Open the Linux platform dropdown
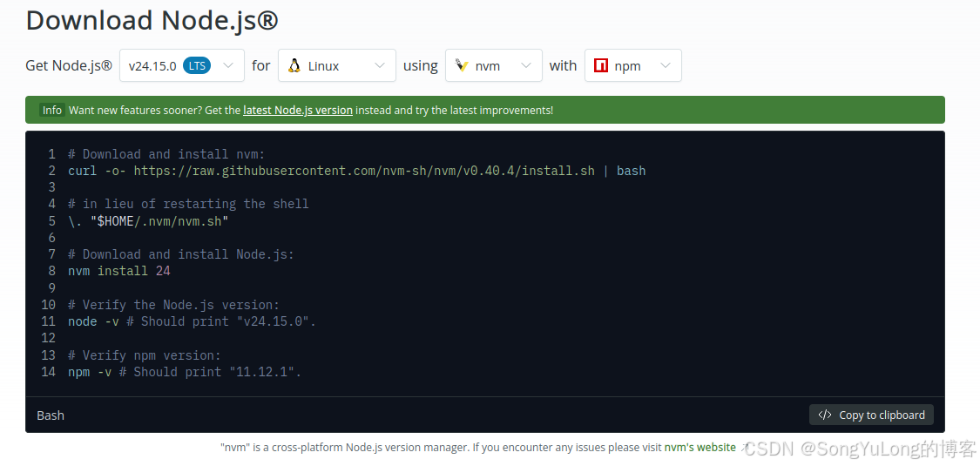This screenshot has height=466, width=980. 337,65
